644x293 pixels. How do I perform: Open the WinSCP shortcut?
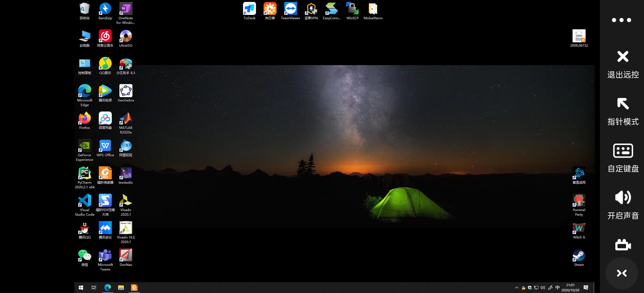pos(352,11)
